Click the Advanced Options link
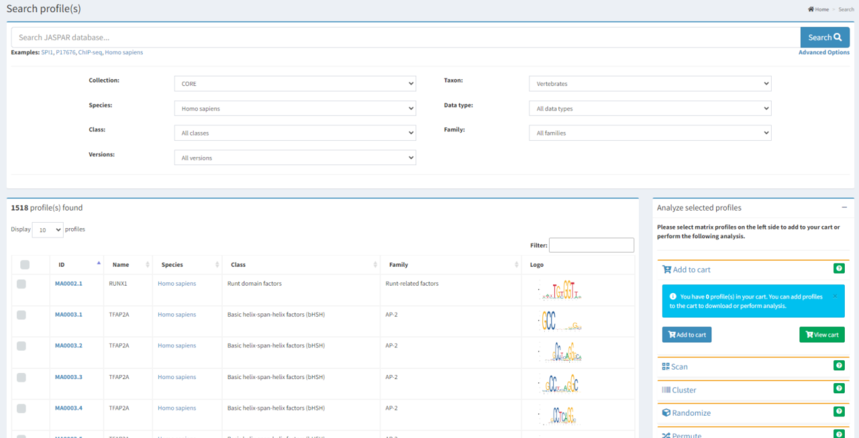 click(x=824, y=53)
